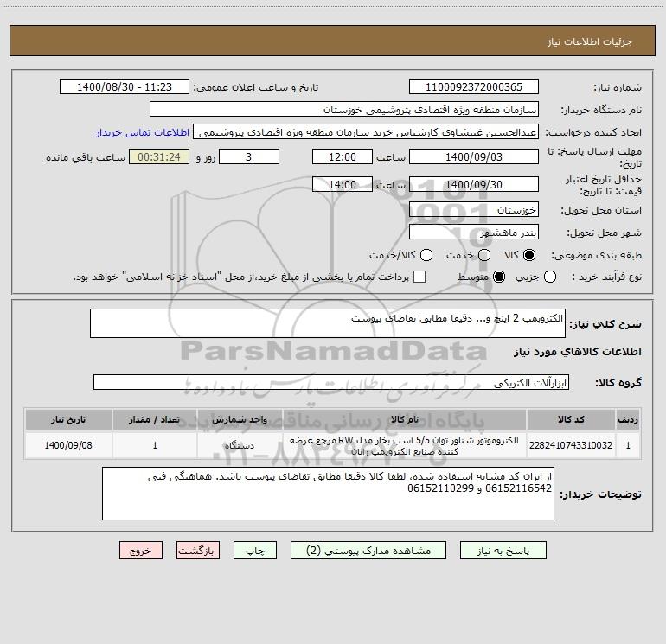Select the کالا radio button
This screenshot has width=666, height=644.
click(529, 255)
